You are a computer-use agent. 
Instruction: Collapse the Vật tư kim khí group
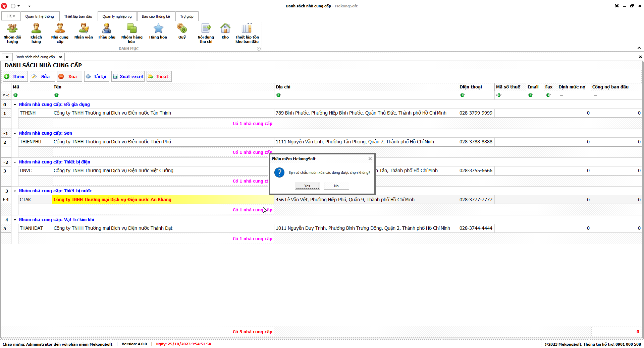(x=15, y=220)
